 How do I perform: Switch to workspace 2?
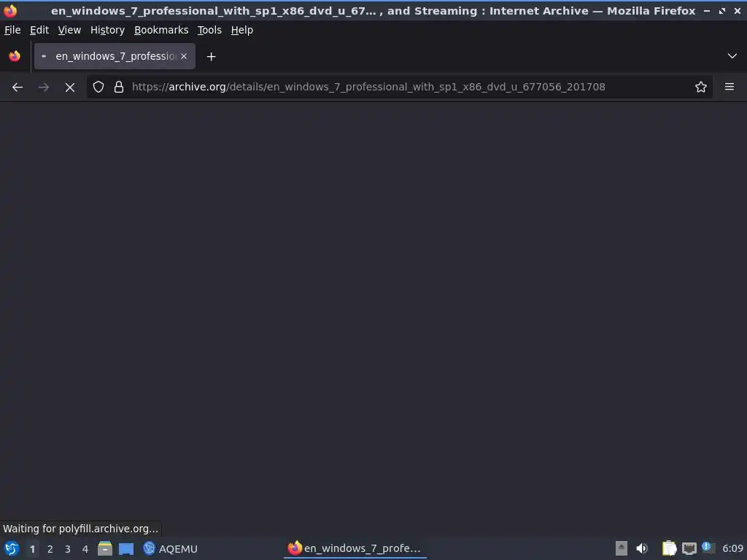click(x=50, y=549)
